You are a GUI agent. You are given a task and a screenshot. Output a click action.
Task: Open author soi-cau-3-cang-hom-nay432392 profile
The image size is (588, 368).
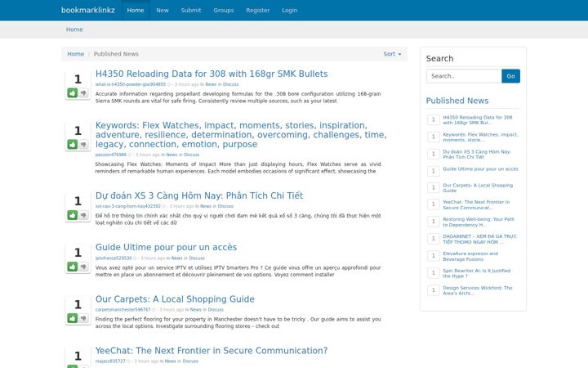pyautogui.click(x=128, y=206)
